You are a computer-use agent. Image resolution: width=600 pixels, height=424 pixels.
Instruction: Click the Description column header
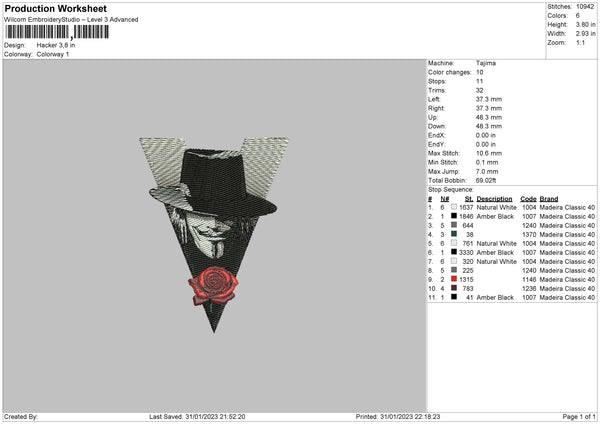coord(494,199)
